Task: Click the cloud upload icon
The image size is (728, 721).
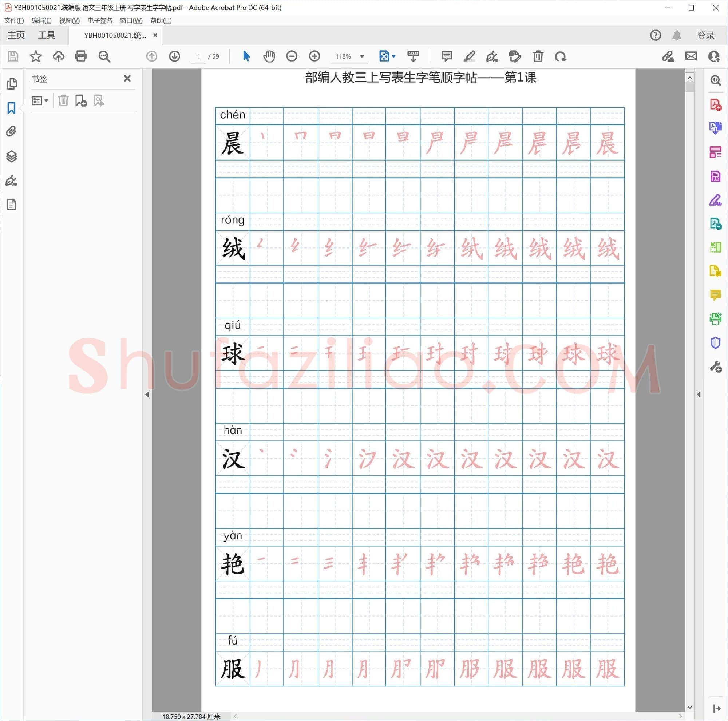Action: (x=58, y=56)
